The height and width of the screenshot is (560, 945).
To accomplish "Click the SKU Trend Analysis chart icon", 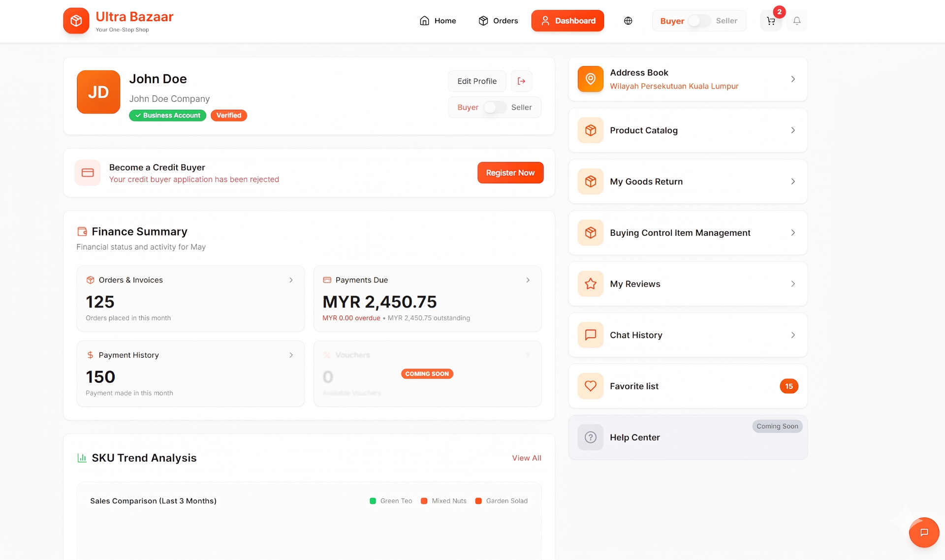I will [82, 458].
